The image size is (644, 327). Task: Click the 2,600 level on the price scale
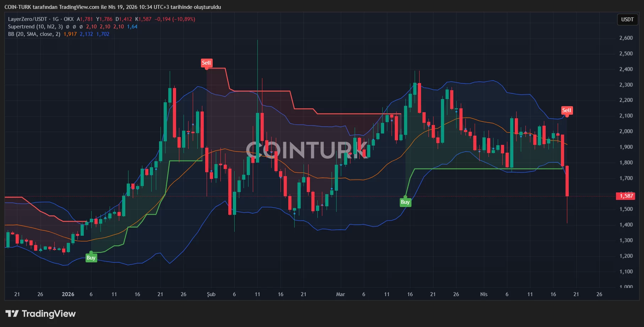[x=626, y=38]
